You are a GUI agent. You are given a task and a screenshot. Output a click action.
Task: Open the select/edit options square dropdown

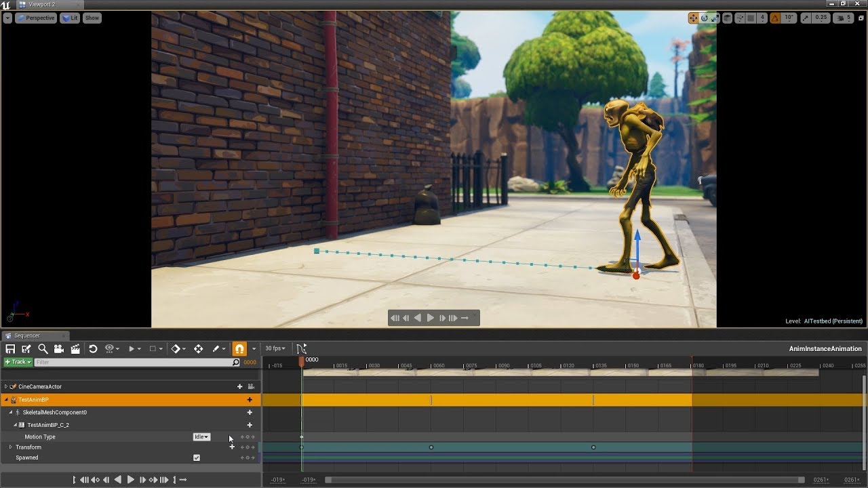click(156, 349)
